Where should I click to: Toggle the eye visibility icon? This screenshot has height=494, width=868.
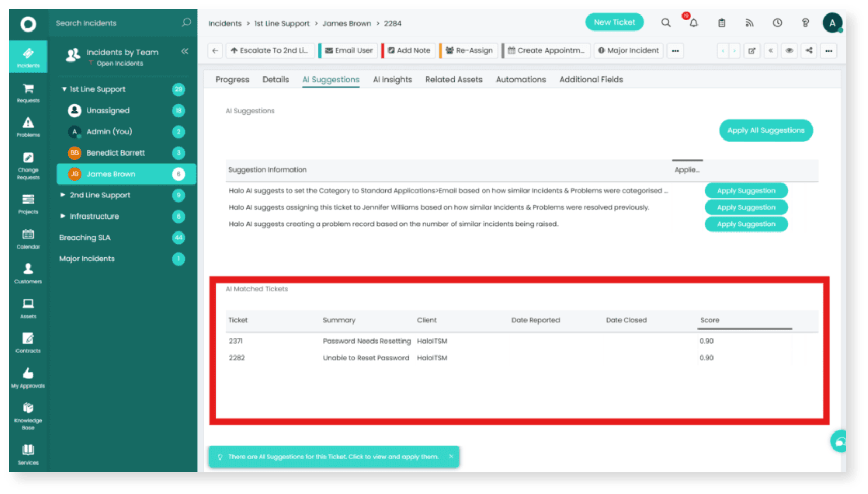point(789,51)
